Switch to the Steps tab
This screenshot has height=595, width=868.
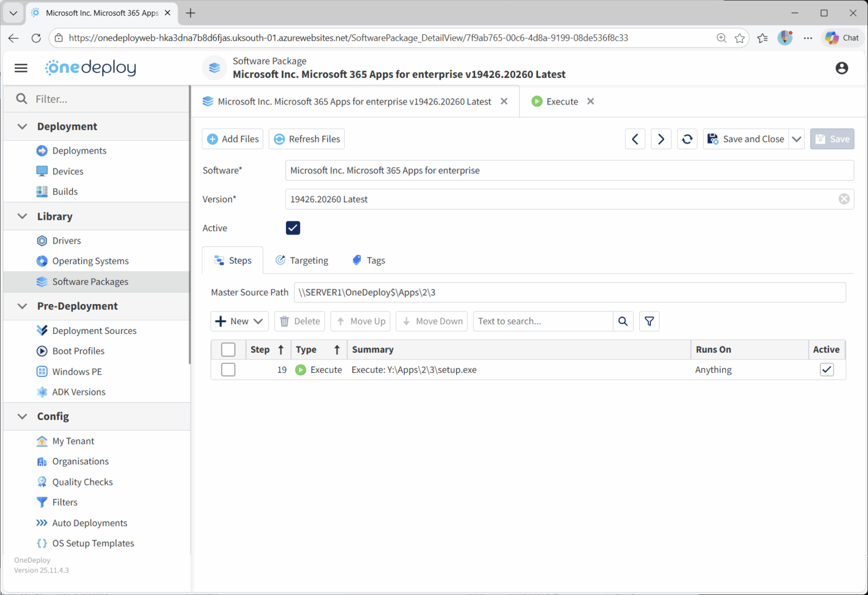(232, 260)
